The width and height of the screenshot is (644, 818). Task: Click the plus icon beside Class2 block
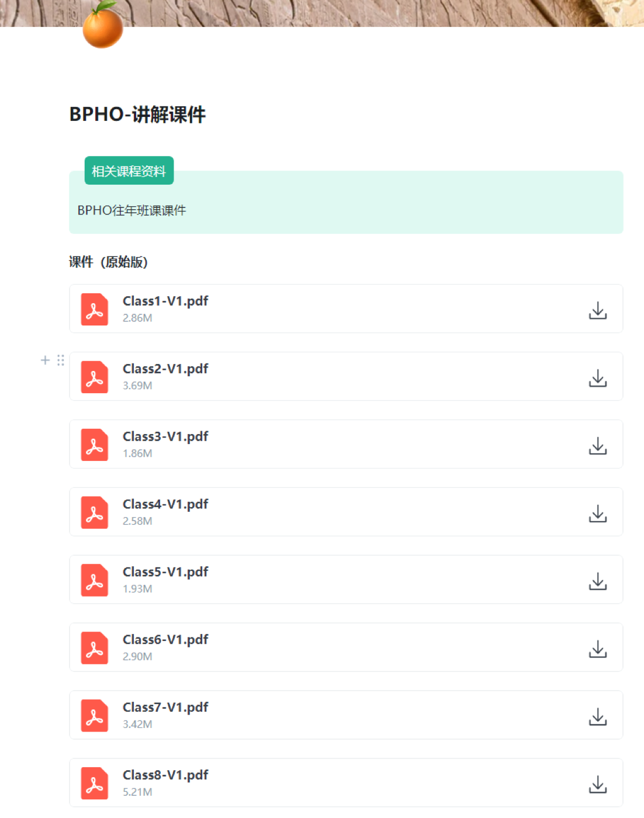point(45,360)
